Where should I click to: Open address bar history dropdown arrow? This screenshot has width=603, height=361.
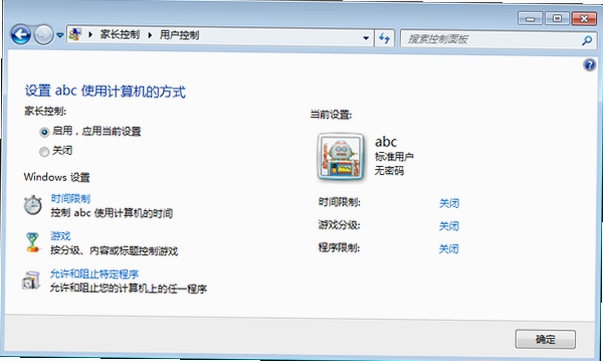pyautogui.click(x=366, y=38)
